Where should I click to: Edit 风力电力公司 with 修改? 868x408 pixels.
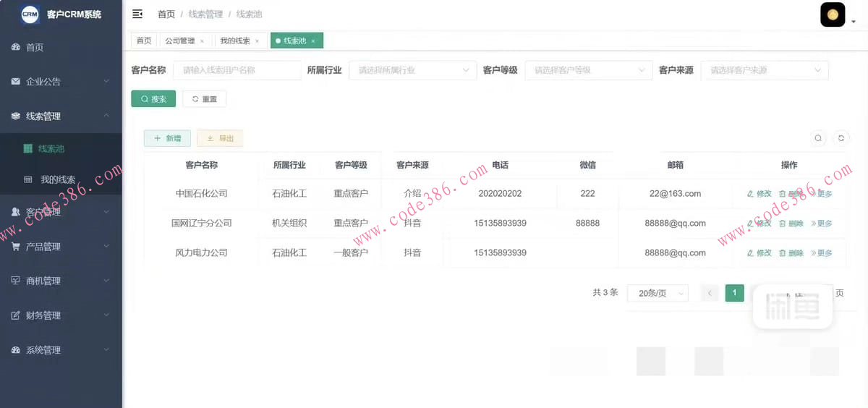(759, 253)
